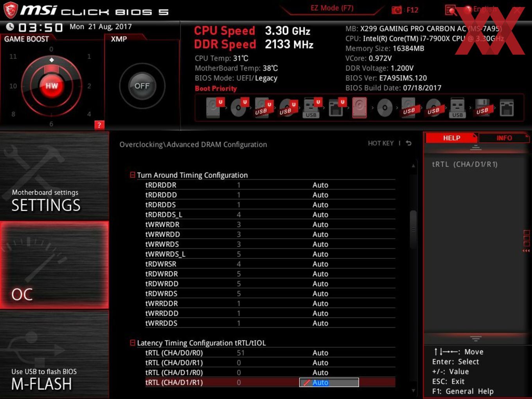Open the Auto value for tWRWRDS_L

(320, 254)
